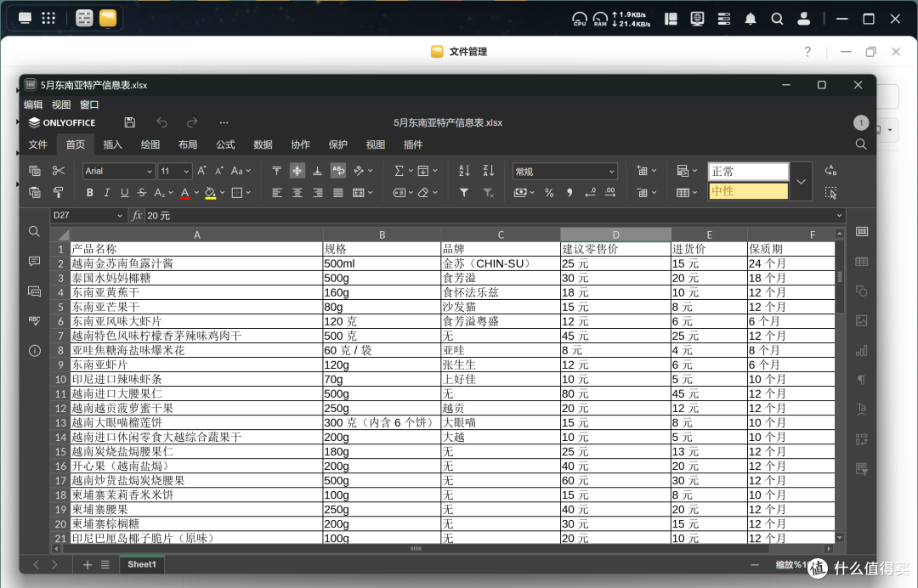Viewport: 918px width, 588px height.
Task: Open the list of sheets button
Action: coord(105,564)
